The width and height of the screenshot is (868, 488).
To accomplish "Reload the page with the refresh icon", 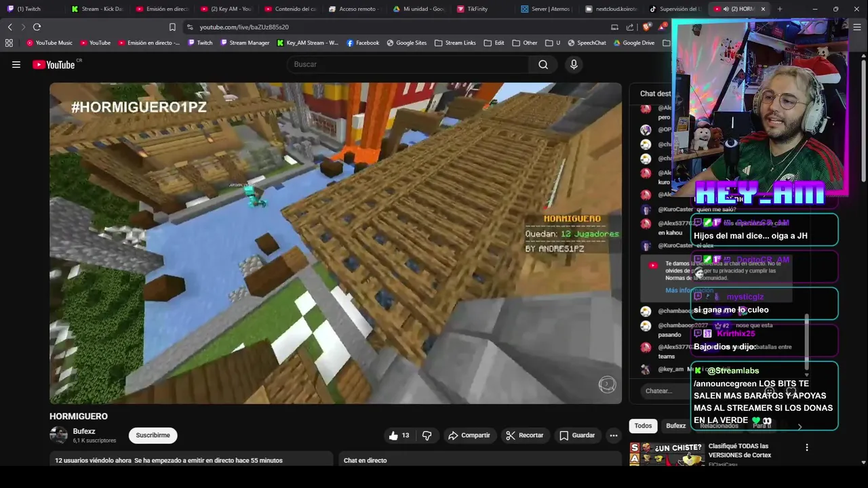I will 37,27.
